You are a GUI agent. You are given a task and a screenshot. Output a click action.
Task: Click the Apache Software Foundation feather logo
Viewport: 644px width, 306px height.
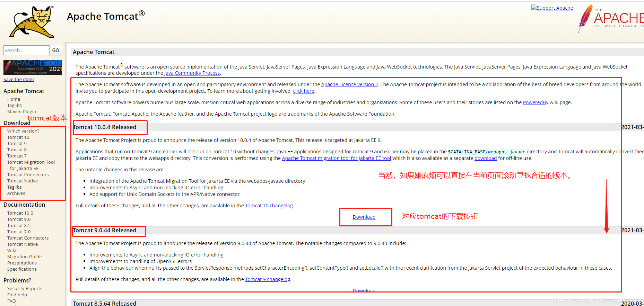click(611, 19)
